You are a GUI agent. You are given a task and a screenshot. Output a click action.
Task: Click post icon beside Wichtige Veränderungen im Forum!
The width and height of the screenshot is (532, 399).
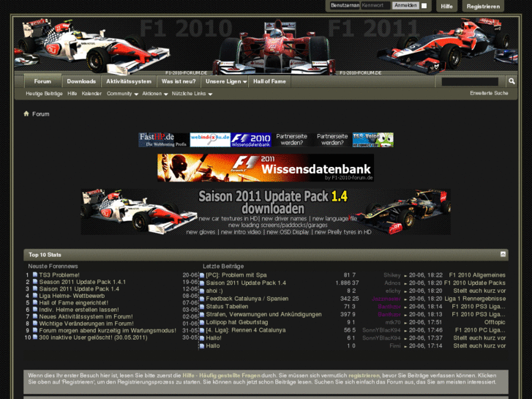coord(35,324)
